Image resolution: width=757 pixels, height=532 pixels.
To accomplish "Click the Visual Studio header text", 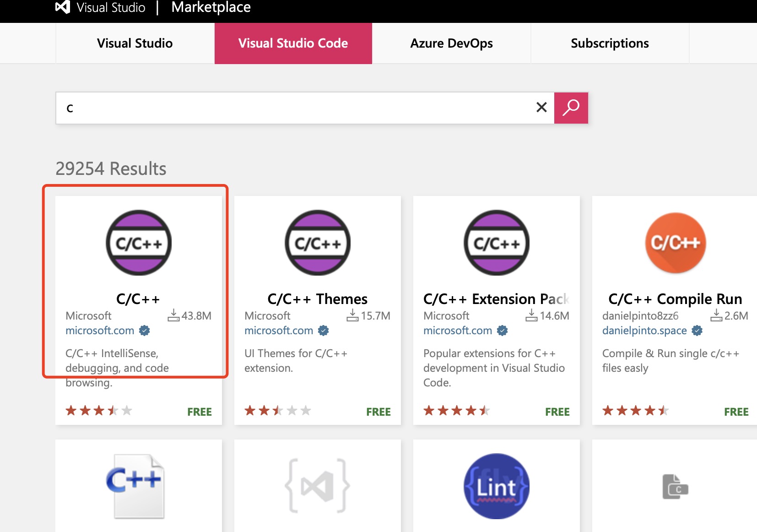I will click(x=111, y=8).
